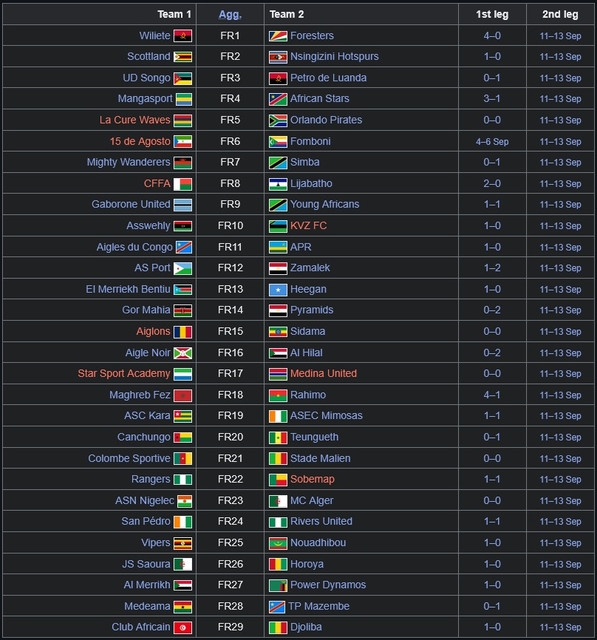
Task: Click the 4–0 first leg score for Wiliete
Action: pos(492,36)
